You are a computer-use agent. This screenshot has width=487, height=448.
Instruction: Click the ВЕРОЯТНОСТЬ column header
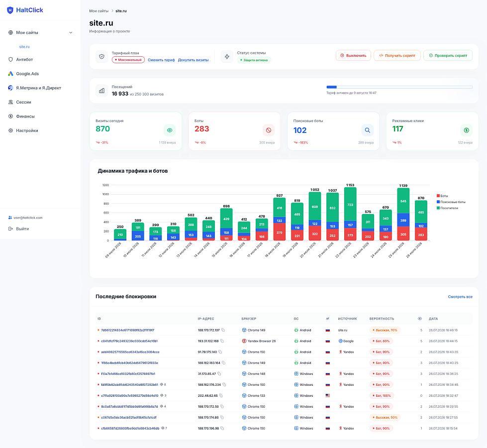click(x=382, y=319)
